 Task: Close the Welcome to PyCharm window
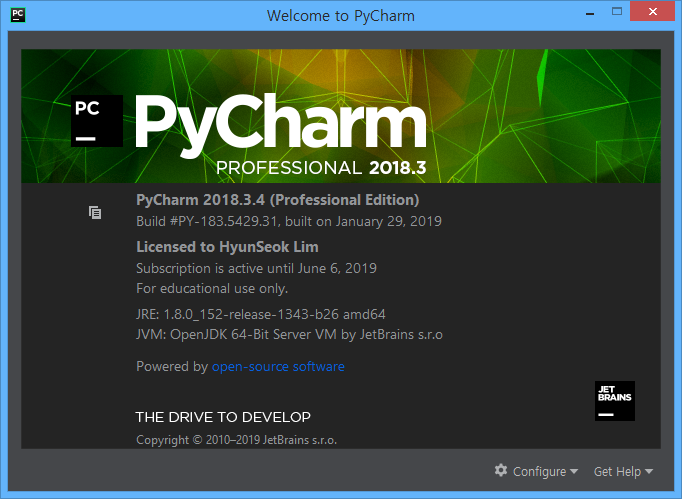pos(652,11)
